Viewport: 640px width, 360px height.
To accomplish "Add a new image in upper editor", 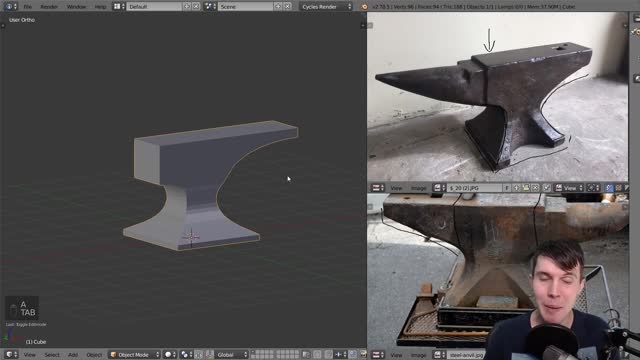I will point(516,188).
